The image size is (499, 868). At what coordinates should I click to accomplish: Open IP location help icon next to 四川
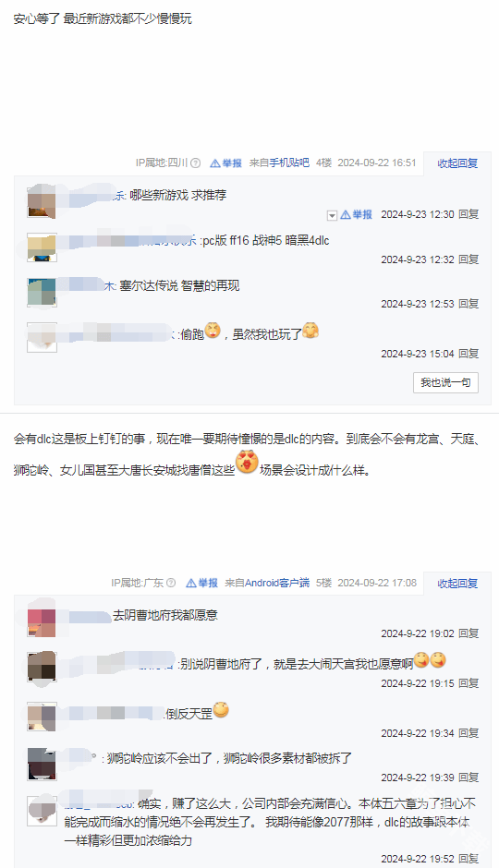click(196, 163)
